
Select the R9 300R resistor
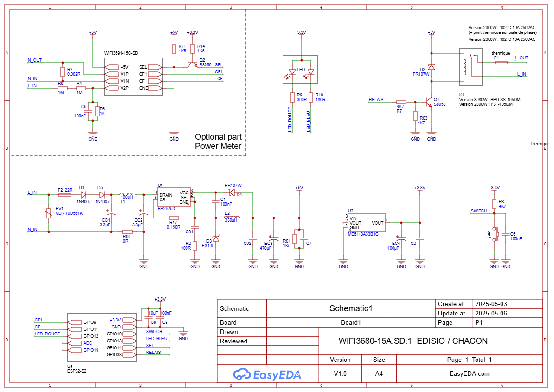292,97
